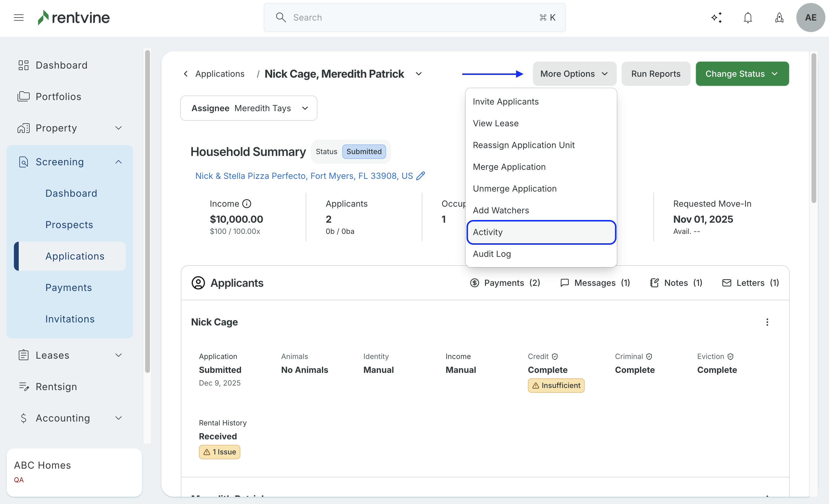Image resolution: width=829 pixels, height=504 pixels.
Task: Open the Assignee Meredith Tays dropdown
Action: click(249, 108)
